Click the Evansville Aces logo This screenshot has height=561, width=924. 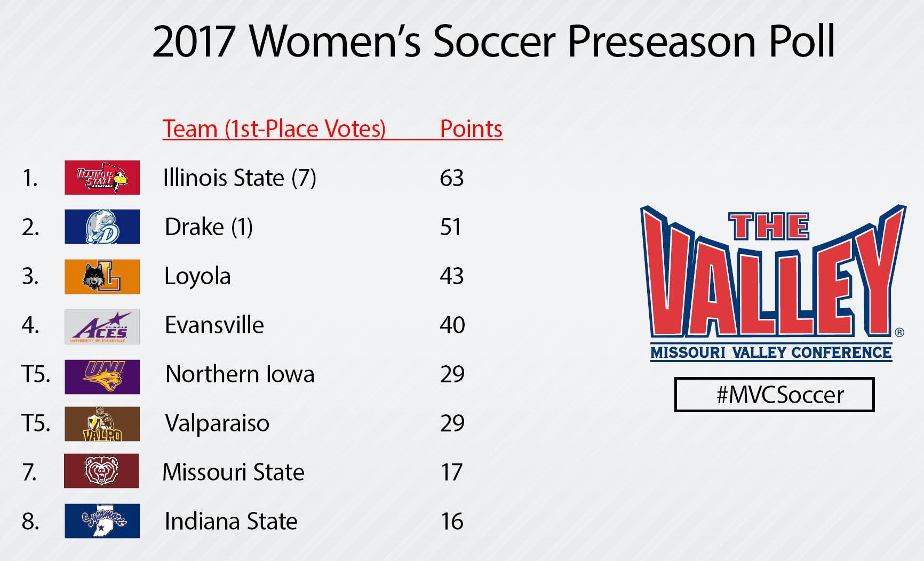[102, 326]
